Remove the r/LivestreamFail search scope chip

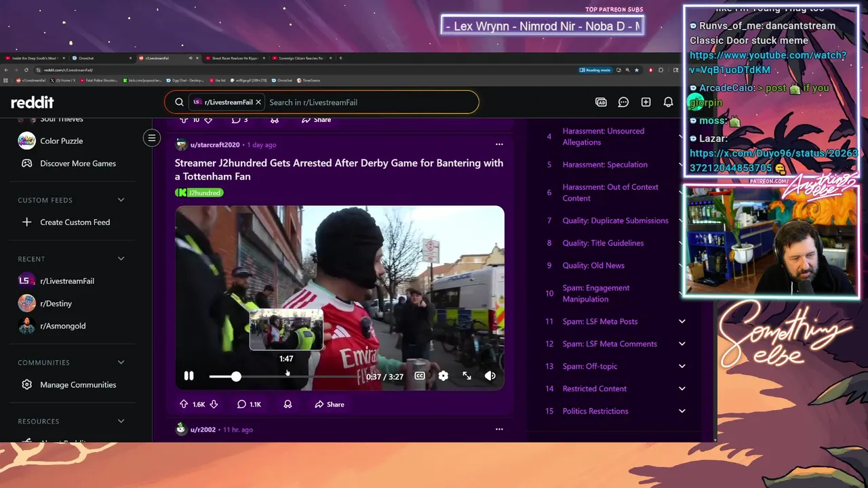[258, 102]
